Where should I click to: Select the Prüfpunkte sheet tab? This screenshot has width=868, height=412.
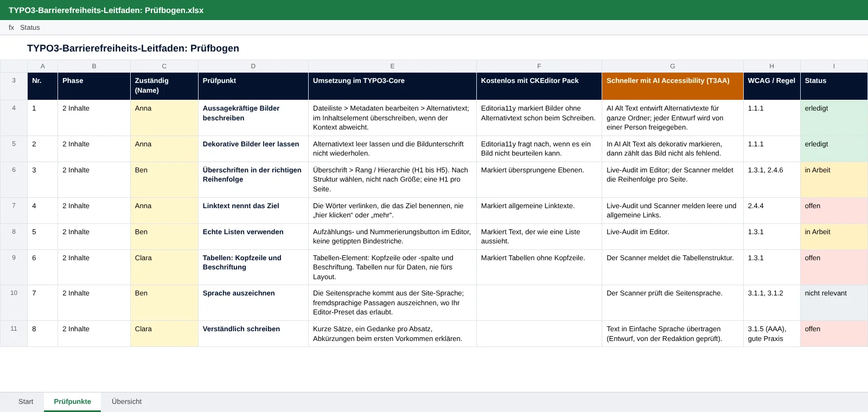[x=72, y=402]
